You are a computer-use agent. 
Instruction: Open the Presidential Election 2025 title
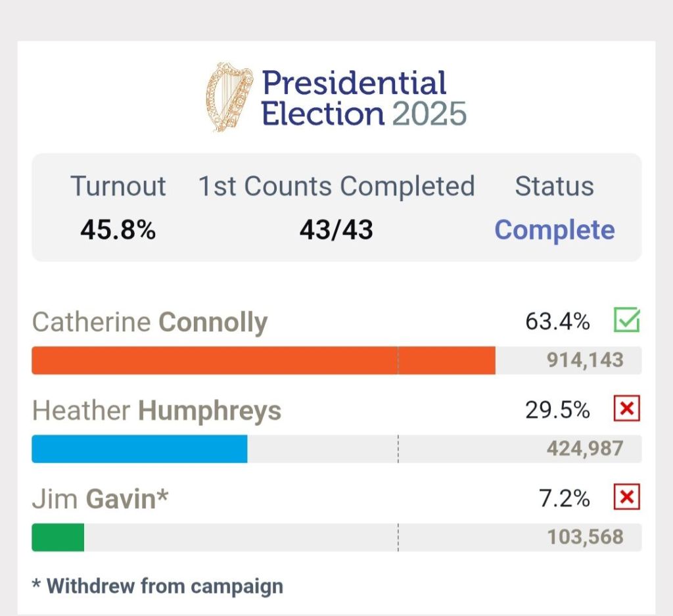tap(363, 99)
